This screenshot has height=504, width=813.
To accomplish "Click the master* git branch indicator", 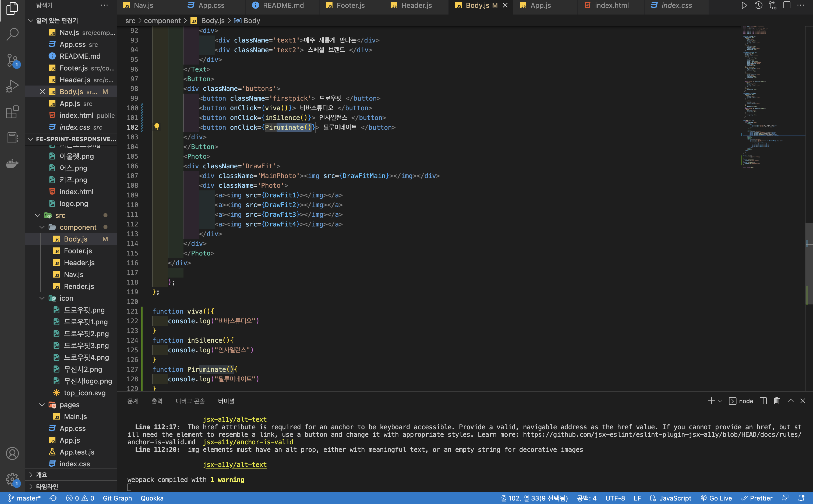I will coord(24,498).
